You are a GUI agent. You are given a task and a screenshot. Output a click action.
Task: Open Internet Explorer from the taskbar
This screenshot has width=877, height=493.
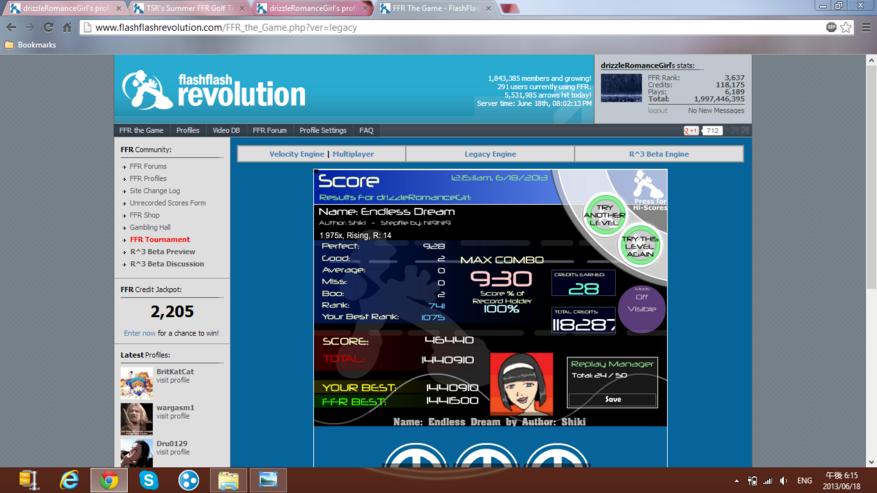[x=69, y=480]
